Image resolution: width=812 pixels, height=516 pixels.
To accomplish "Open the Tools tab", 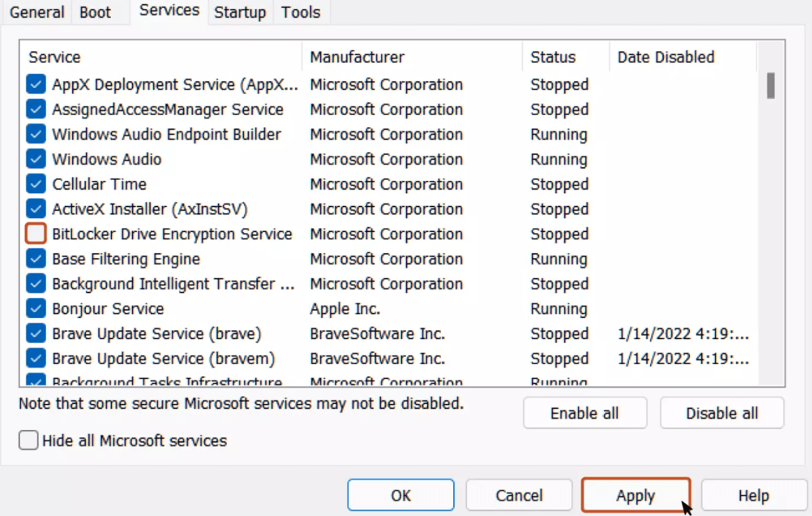I will 301,12.
